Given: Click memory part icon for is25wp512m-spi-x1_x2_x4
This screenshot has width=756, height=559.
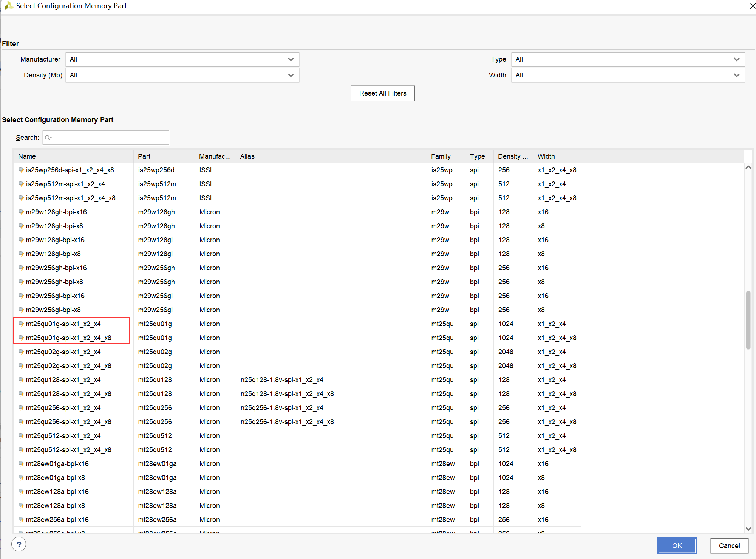Looking at the screenshot, I should click(21, 184).
